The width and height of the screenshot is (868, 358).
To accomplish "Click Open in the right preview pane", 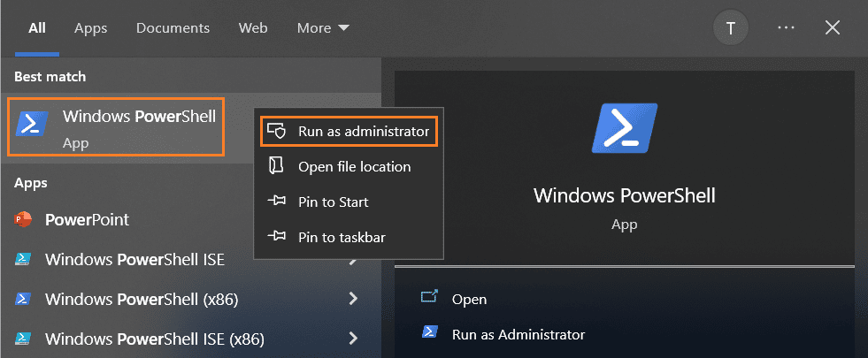I will tap(468, 299).
